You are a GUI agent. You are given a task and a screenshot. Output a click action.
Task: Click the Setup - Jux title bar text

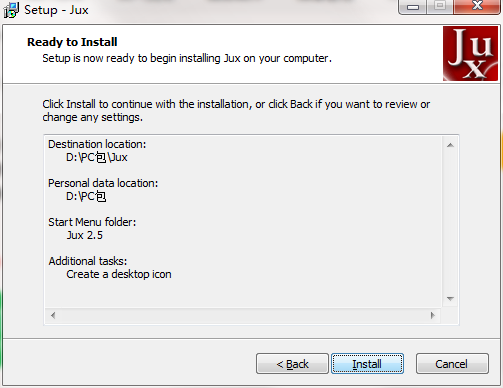click(x=56, y=10)
